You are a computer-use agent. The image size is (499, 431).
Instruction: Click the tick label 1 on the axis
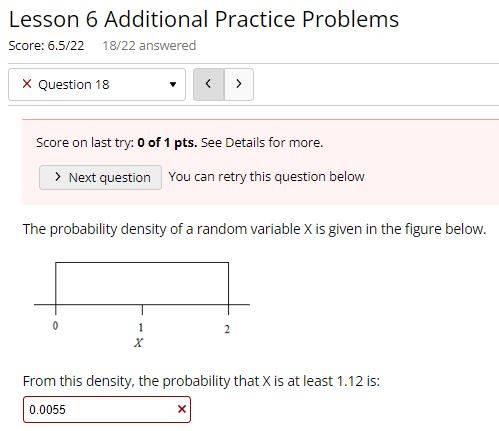click(x=141, y=328)
